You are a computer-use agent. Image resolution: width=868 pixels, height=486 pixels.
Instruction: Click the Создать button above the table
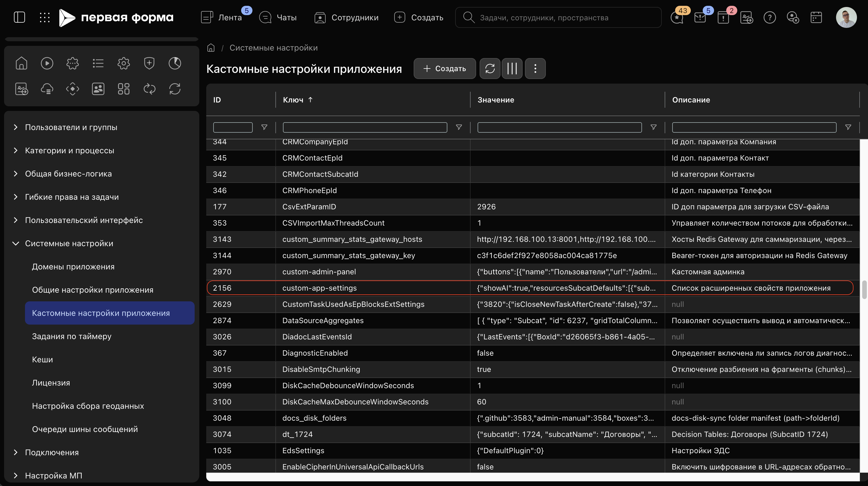tap(444, 68)
